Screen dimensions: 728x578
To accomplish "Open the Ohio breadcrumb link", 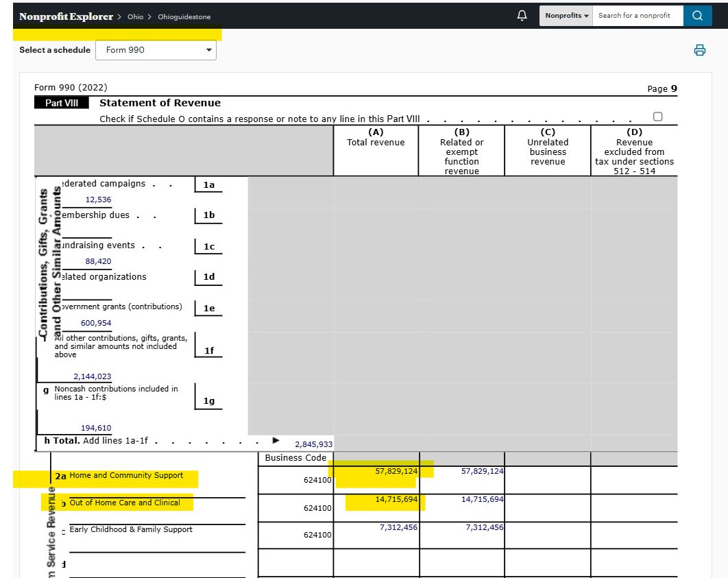I will 136,16.
